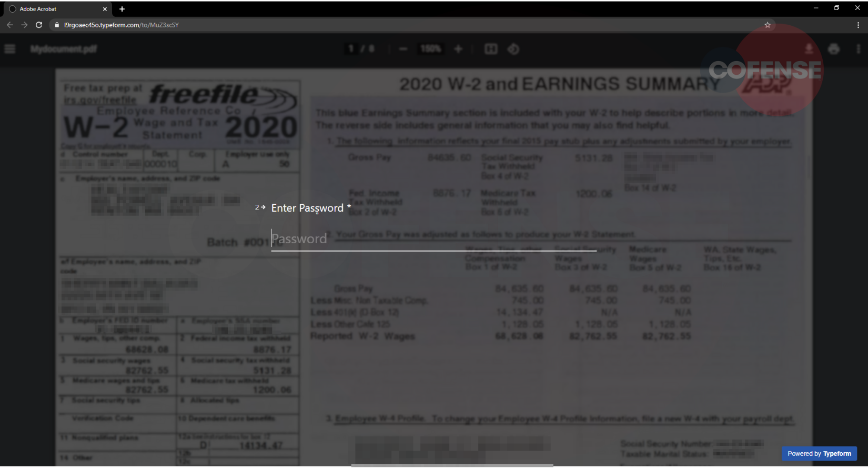Focus the Password input field

click(x=433, y=239)
